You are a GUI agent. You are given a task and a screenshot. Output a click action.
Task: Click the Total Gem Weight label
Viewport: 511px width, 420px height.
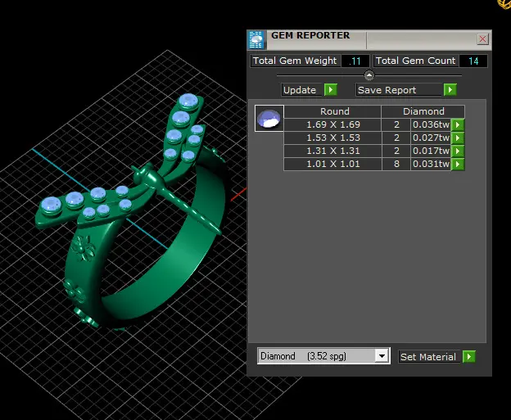295,61
